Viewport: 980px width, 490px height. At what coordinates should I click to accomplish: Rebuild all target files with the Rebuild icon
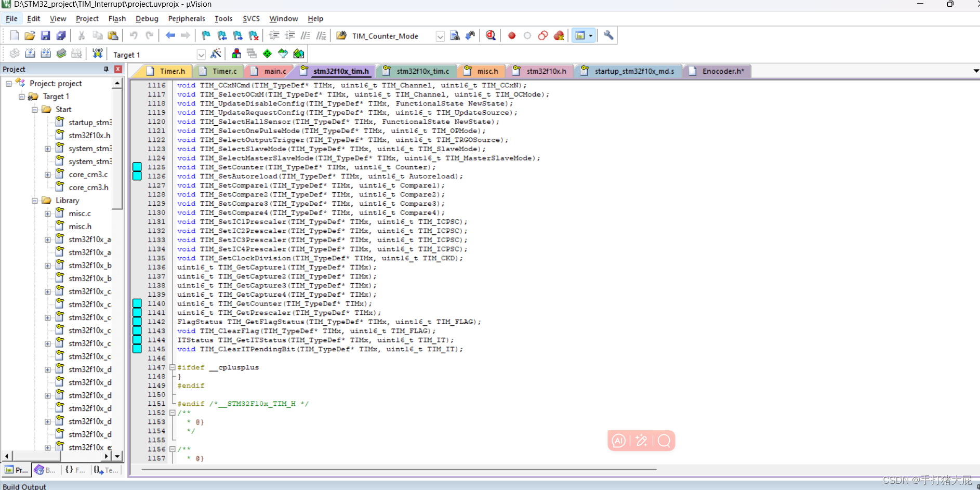click(46, 54)
